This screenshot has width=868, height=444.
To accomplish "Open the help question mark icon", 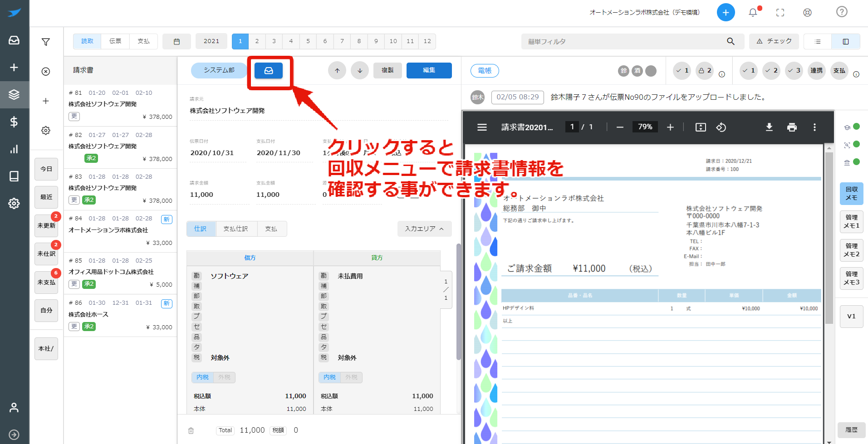I will pos(842,12).
